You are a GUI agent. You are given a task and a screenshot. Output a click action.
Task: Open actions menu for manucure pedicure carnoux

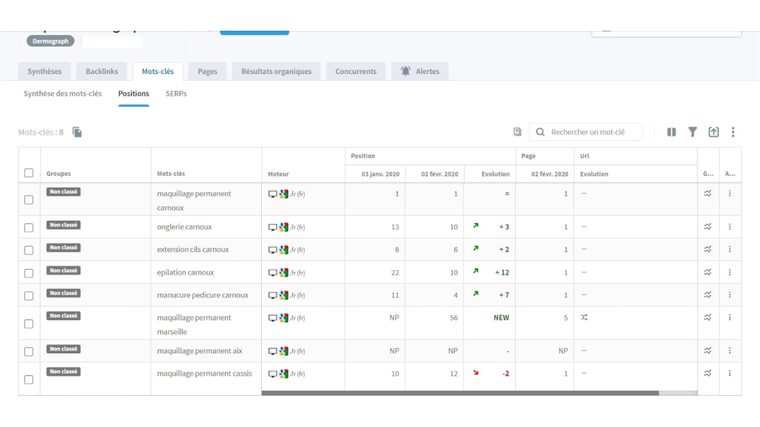point(729,295)
